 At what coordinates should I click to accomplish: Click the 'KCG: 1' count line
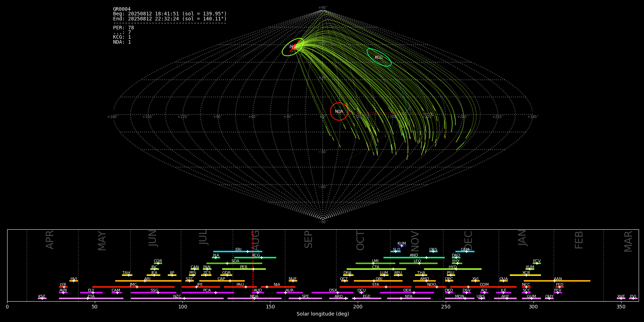coord(122,37)
